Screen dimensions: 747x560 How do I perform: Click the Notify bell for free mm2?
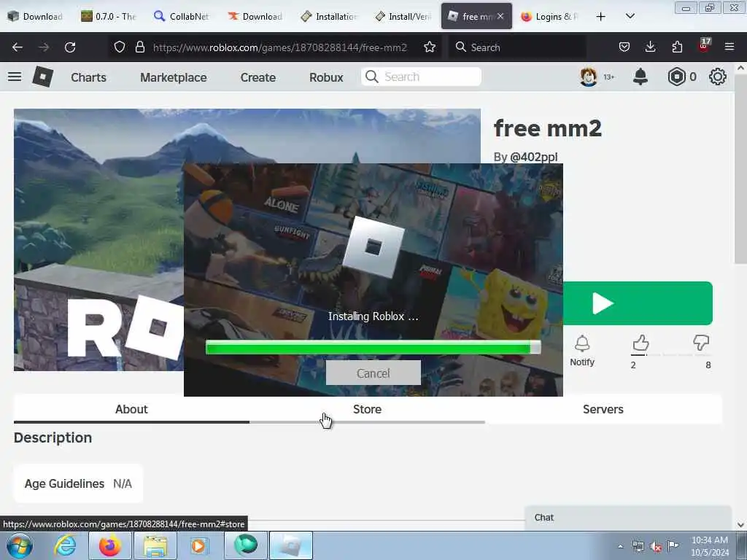(582, 351)
